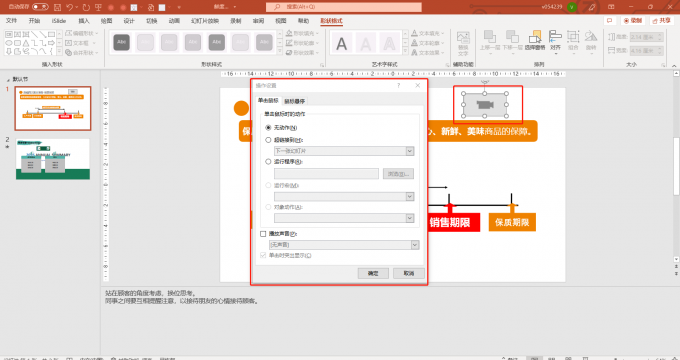
Task: Open the 形状填充 (Shape Fill) dropdown
Action: tap(303, 33)
